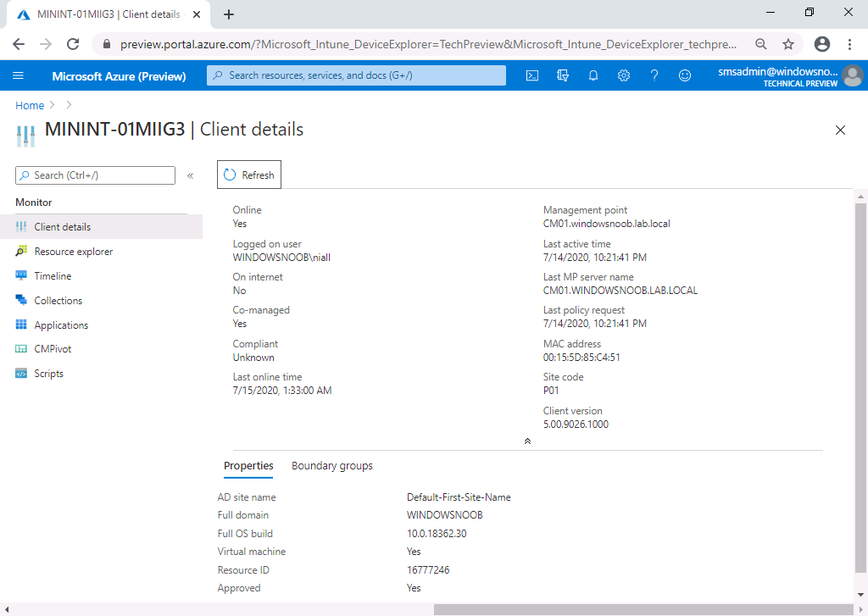Image resolution: width=868 pixels, height=616 pixels.
Task: Click the scroll up arrow
Action: click(x=860, y=197)
